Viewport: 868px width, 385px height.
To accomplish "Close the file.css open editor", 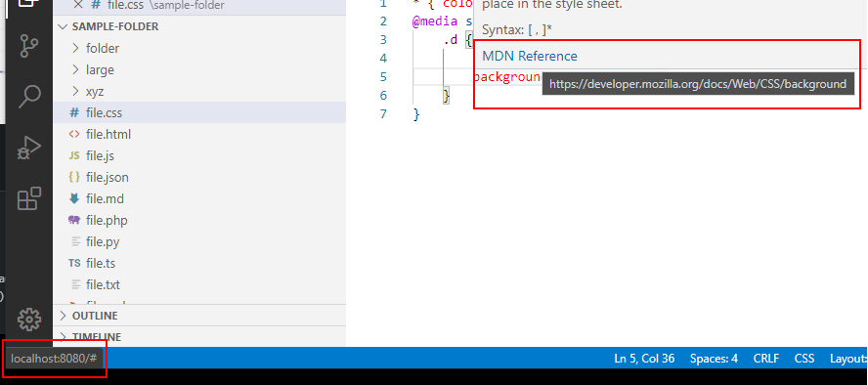I will point(78,5).
